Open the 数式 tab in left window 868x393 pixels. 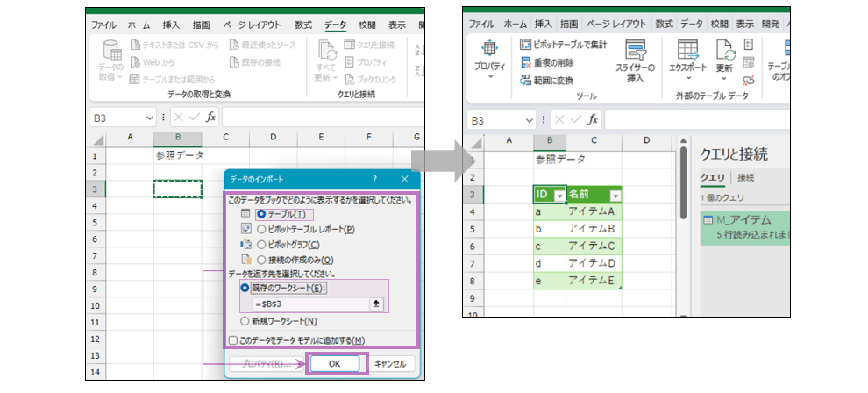(303, 25)
